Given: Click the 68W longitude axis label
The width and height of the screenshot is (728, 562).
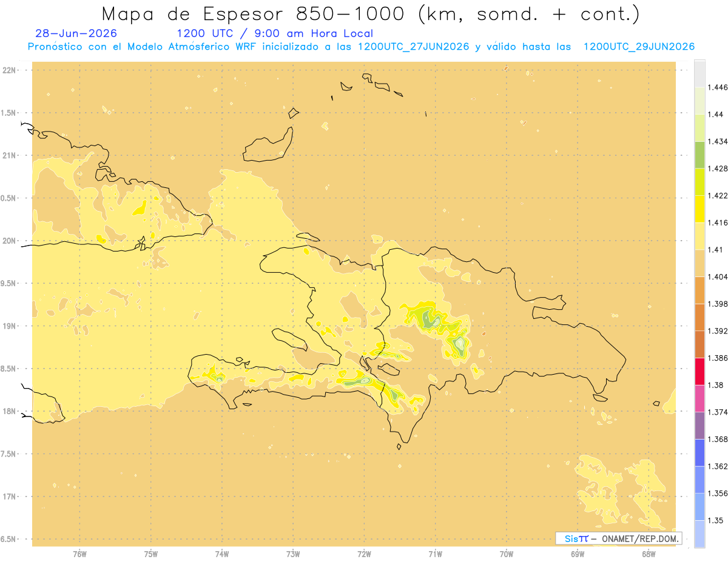Looking at the screenshot, I should pos(649,554).
